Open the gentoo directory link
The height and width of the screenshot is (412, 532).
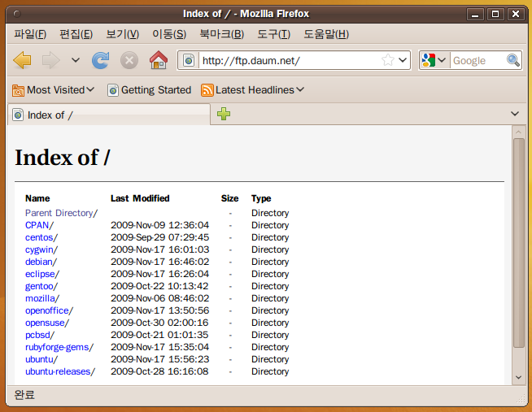click(39, 286)
